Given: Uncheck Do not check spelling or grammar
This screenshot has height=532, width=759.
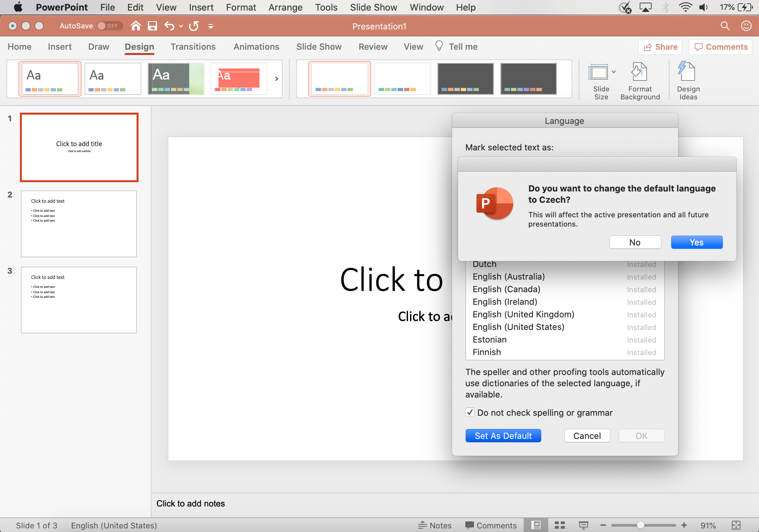Looking at the screenshot, I should [470, 412].
